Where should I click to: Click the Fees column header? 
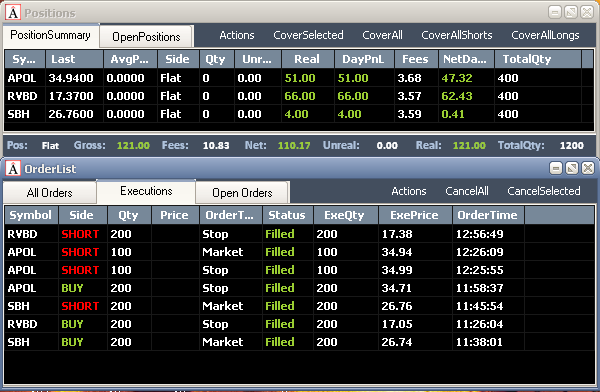point(416,59)
